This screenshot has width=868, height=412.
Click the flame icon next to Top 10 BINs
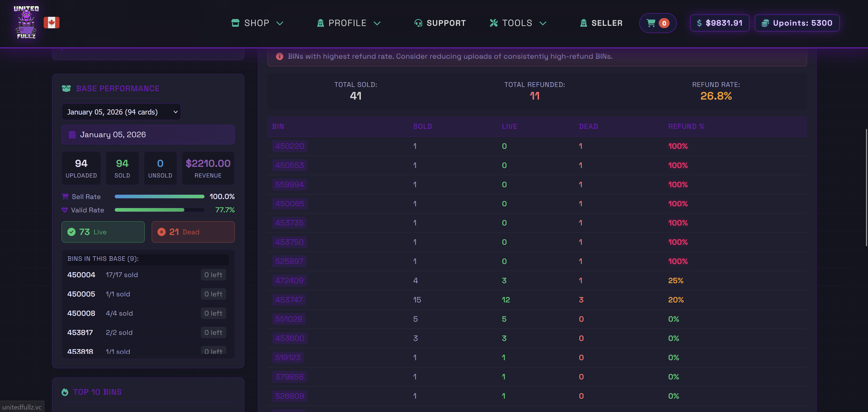tap(65, 392)
